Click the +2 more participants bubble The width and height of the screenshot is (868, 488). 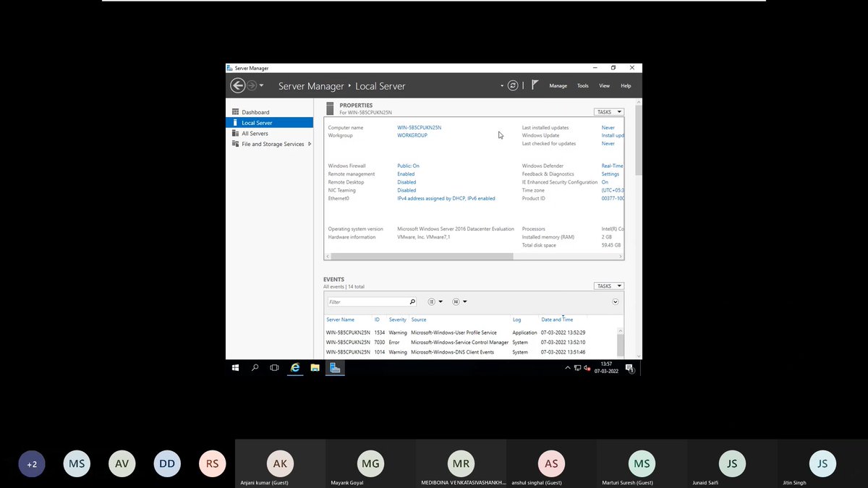32,464
